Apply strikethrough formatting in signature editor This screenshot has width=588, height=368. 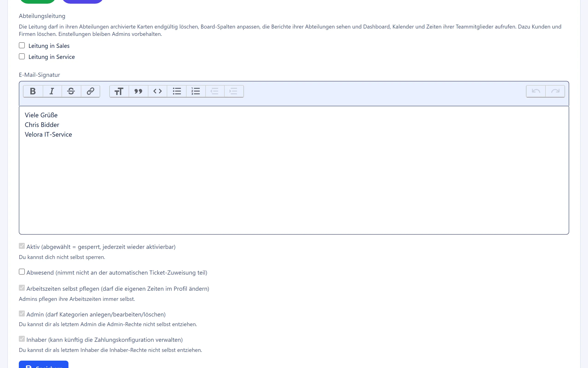pyautogui.click(x=71, y=91)
